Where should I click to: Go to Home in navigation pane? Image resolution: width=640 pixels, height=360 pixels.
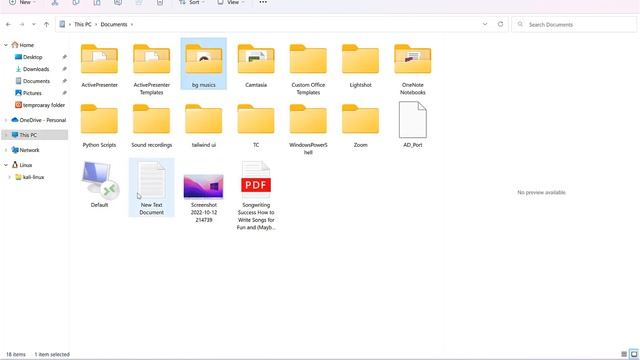[x=27, y=45]
